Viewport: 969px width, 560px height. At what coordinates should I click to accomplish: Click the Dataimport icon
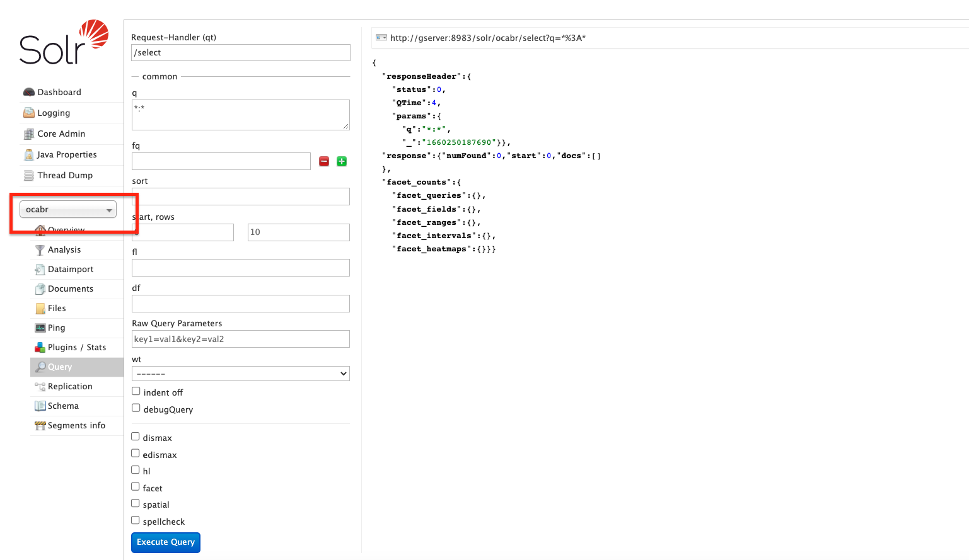click(x=40, y=269)
